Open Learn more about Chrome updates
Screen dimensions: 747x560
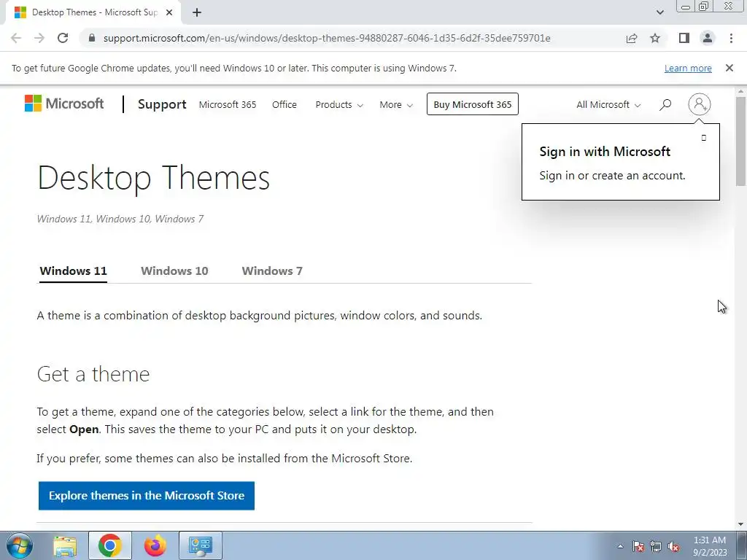[688, 68]
